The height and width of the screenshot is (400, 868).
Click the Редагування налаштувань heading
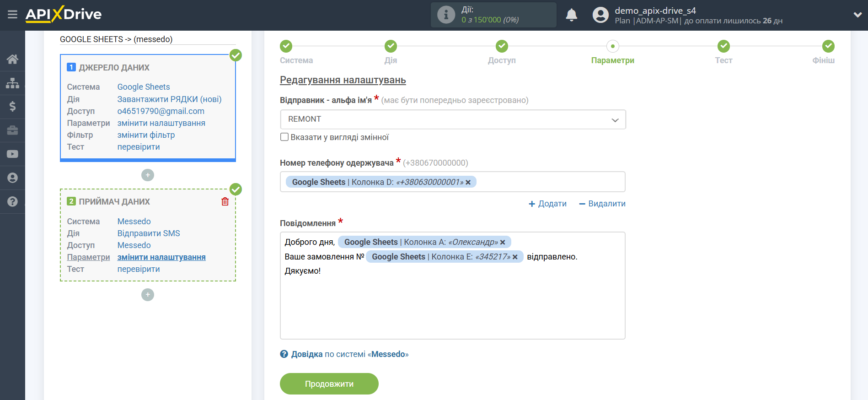(x=343, y=80)
